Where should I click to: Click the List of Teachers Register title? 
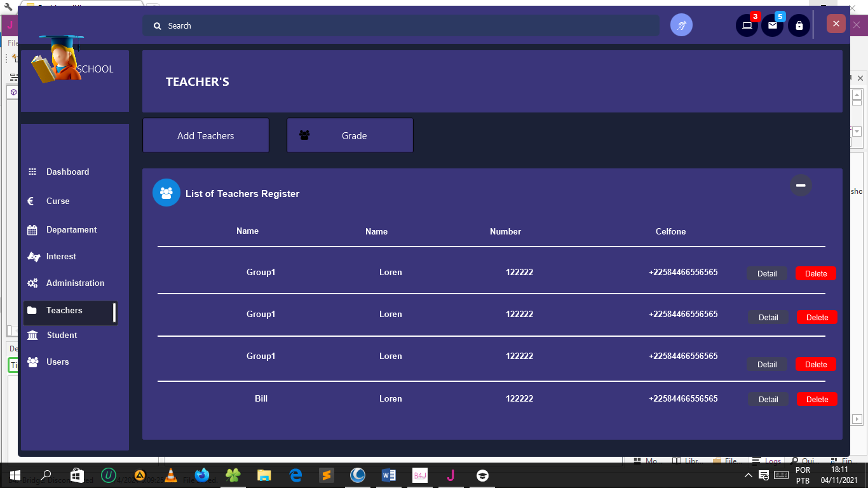point(242,193)
